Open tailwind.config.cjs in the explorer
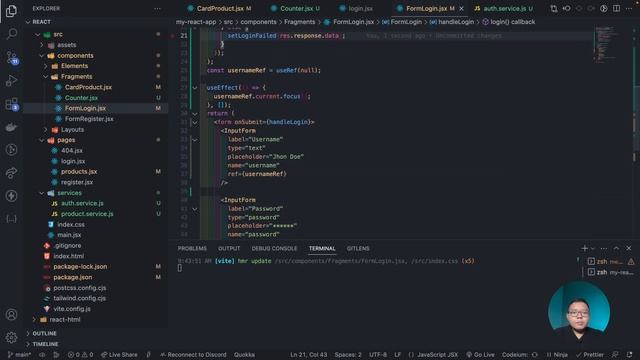 79,298
